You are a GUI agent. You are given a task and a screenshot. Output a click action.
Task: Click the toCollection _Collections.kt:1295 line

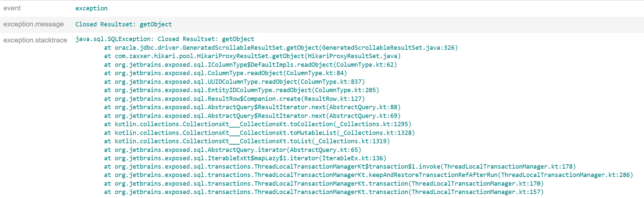pyautogui.click(x=257, y=124)
